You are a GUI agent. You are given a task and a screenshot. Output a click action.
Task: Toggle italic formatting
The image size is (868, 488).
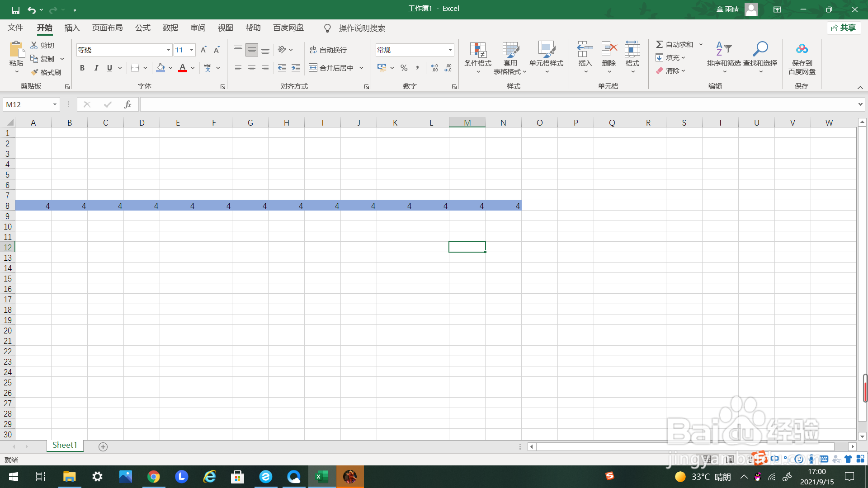(96, 68)
